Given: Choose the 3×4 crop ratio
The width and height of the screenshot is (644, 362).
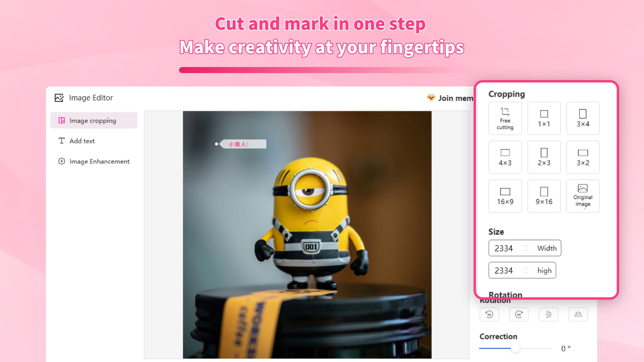Looking at the screenshot, I should 583,118.
